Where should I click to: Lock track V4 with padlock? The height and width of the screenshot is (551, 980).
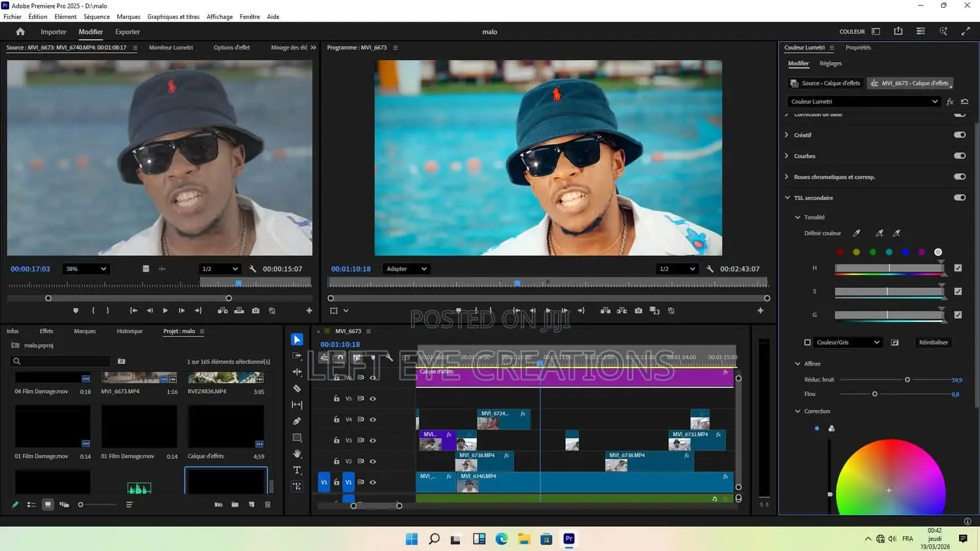tap(336, 419)
